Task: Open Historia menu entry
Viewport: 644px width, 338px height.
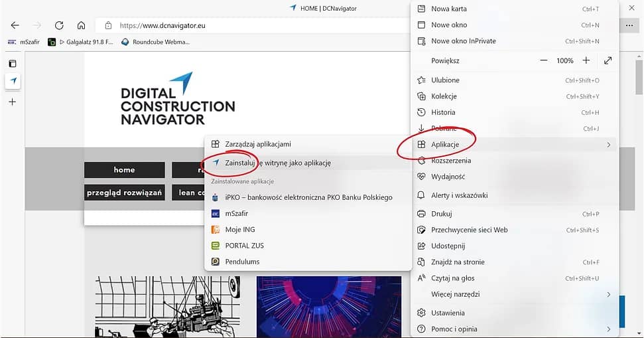Action: [514, 112]
